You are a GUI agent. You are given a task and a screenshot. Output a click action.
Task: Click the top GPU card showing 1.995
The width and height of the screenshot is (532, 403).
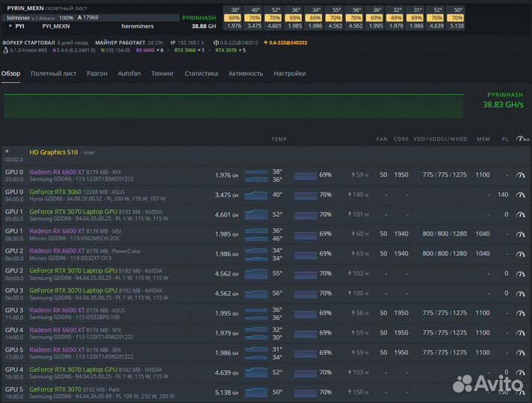376,18
